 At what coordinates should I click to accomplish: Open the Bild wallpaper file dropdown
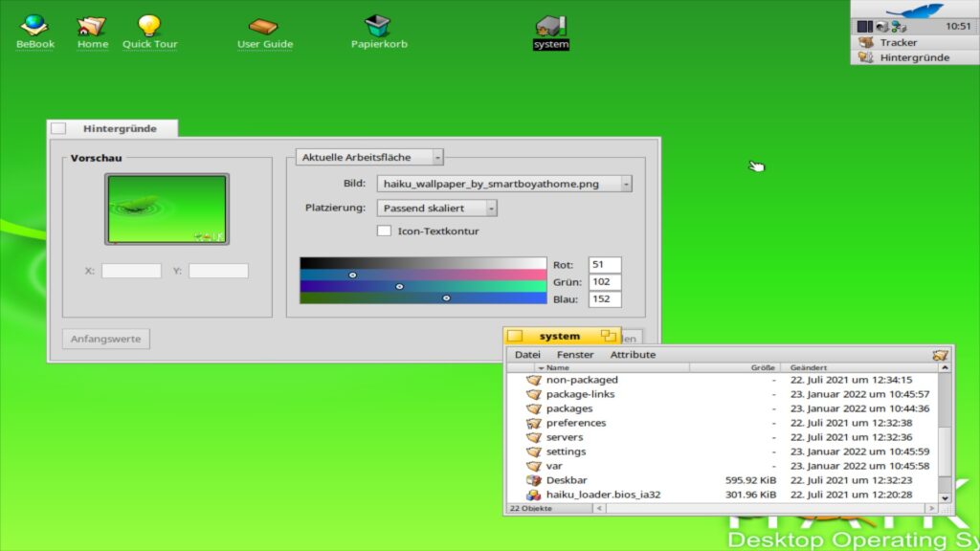point(503,184)
